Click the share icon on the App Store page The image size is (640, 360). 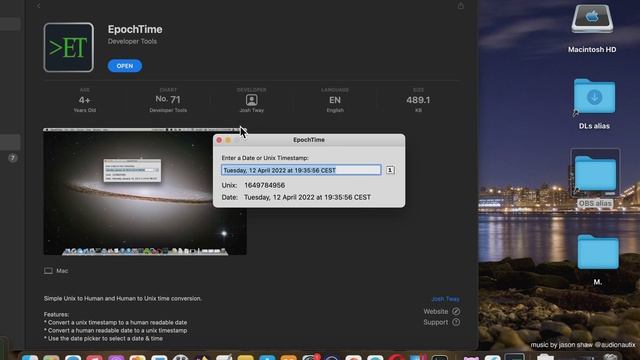pyautogui.click(x=460, y=6)
